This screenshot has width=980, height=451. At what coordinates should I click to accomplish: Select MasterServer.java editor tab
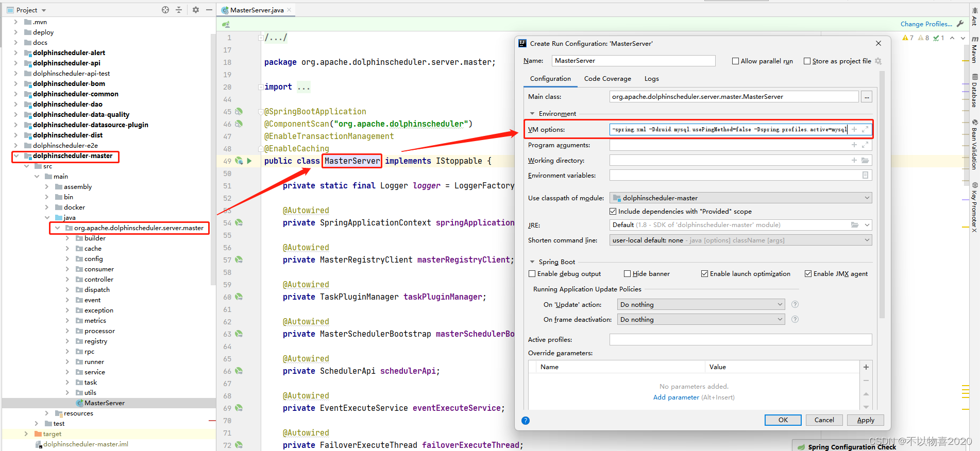(x=257, y=10)
